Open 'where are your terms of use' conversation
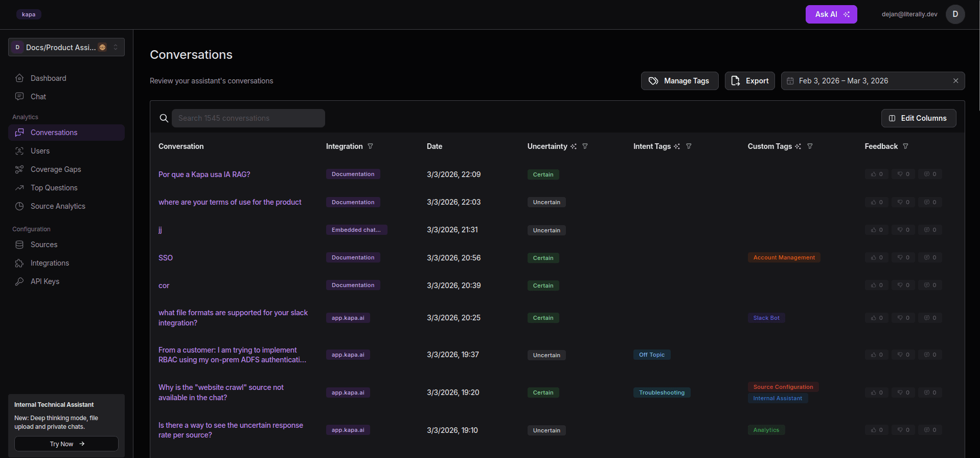 [230, 202]
